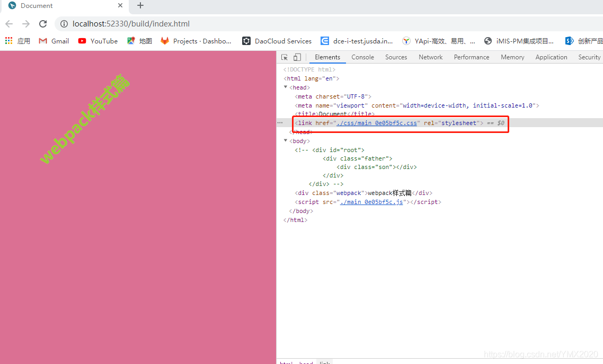Image resolution: width=603 pixels, height=364 pixels.
Task: Switch to the Application tab
Action: [551, 57]
